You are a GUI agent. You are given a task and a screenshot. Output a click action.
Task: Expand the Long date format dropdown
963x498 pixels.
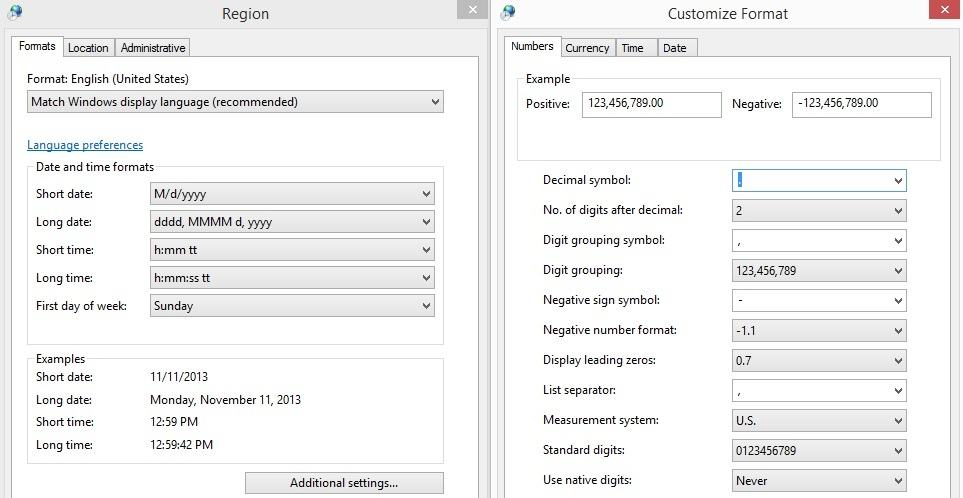[x=292, y=222]
